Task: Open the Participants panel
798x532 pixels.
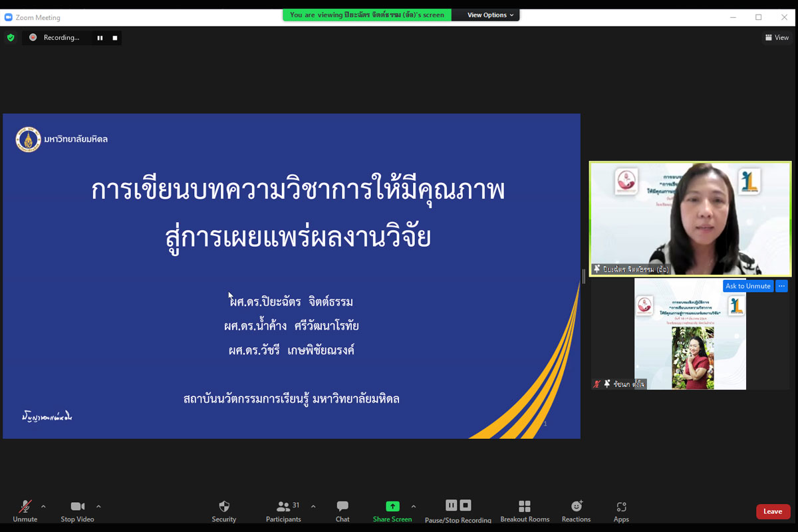Action: pos(284,507)
